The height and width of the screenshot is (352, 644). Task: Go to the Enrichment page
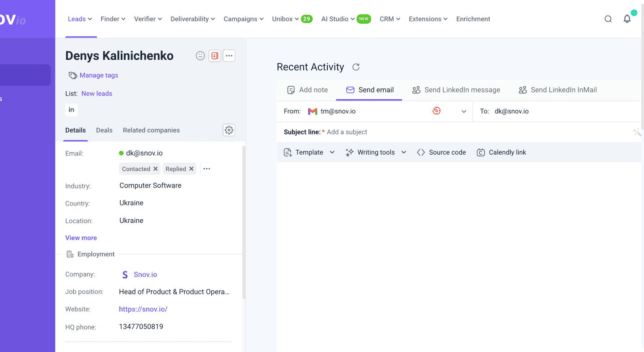pos(473,19)
